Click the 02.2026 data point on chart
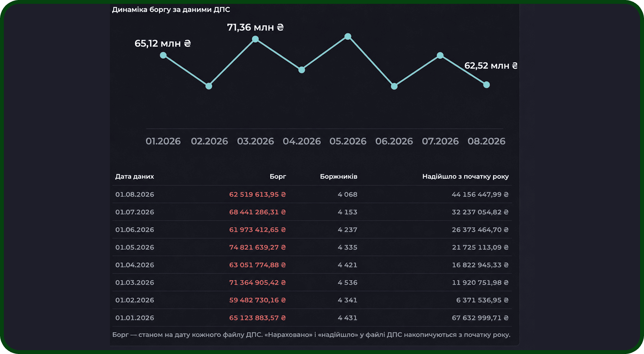 coord(209,86)
